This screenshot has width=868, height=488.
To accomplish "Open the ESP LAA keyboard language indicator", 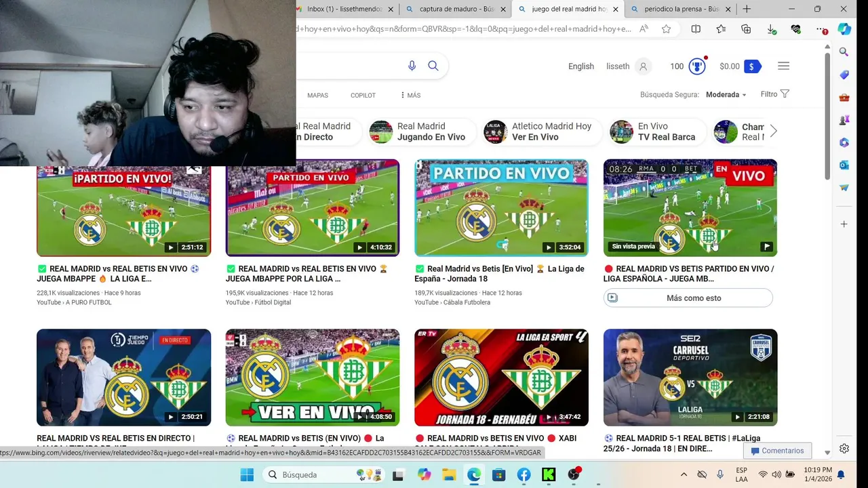I will [x=742, y=474].
